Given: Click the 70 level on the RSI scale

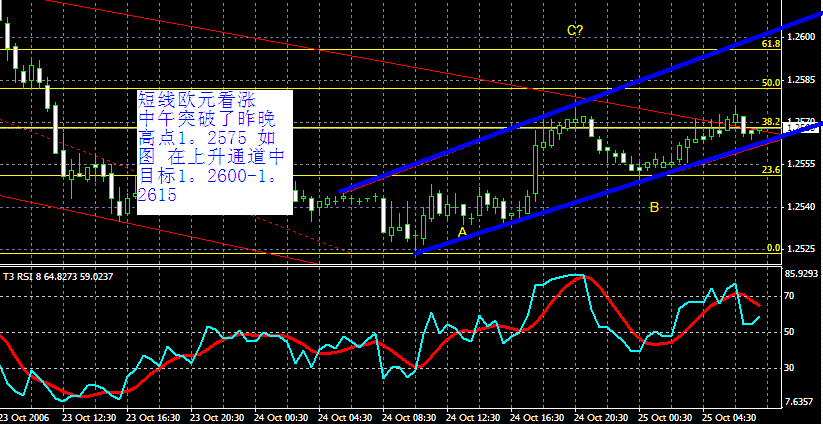Looking at the screenshot, I should pyautogui.click(x=790, y=296).
